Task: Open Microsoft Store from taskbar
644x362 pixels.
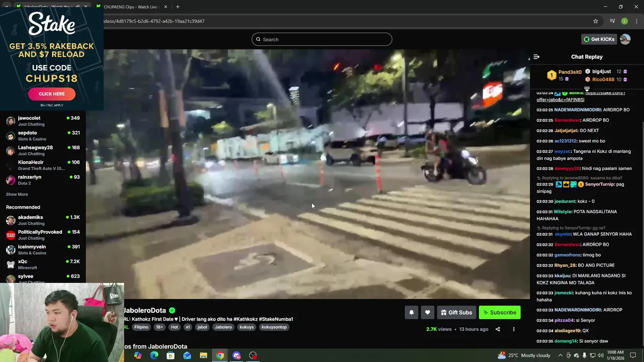Action: point(171,355)
